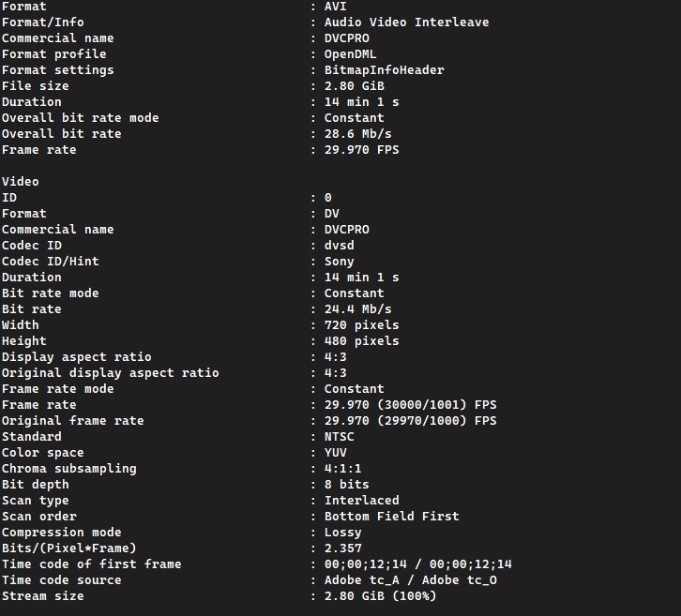681x616 pixels.
Task: Click the "YUV" color space value
Action: pos(335,452)
